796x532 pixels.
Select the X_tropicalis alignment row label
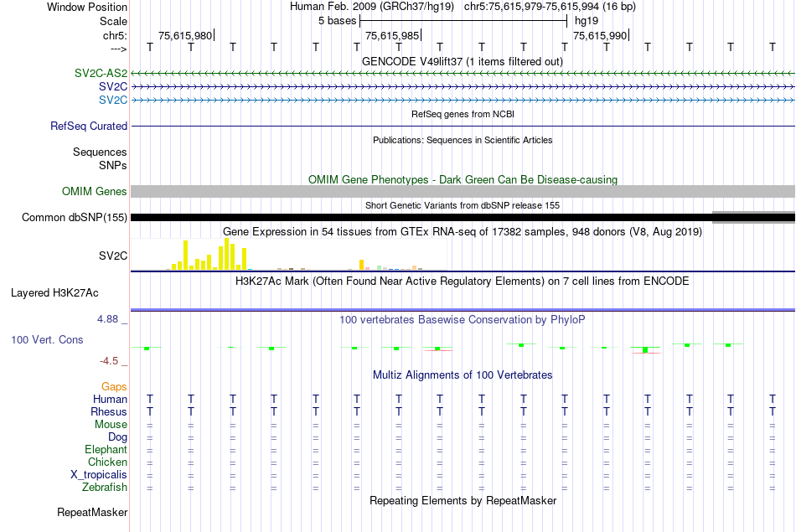(x=99, y=475)
